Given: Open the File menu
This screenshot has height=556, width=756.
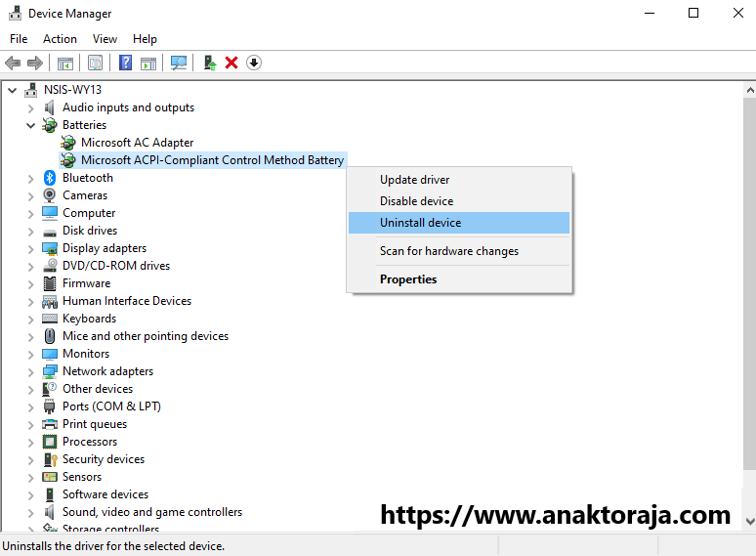Looking at the screenshot, I should [x=19, y=39].
